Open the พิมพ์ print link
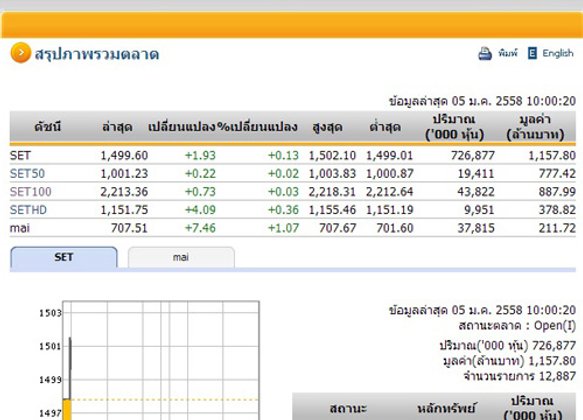 pos(508,54)
